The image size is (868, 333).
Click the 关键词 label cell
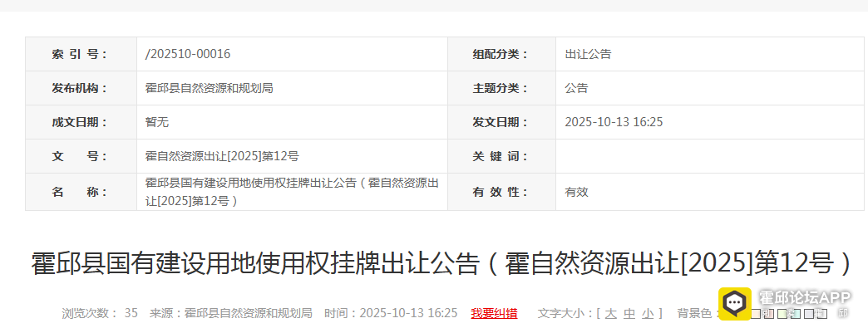[501, 157]
